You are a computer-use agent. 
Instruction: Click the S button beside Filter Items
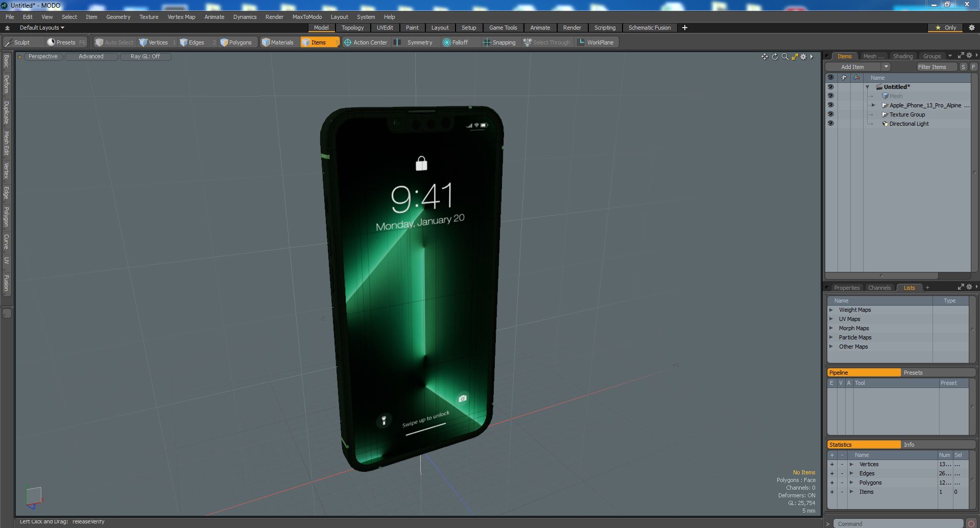click(x=963, y=67)
